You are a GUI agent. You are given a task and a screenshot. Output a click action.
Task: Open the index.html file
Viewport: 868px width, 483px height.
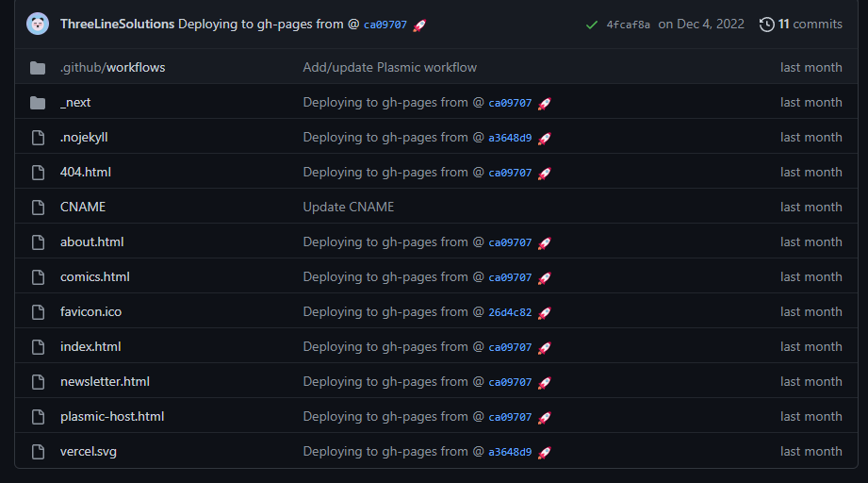pyautogui.click(x=90, y=347)
